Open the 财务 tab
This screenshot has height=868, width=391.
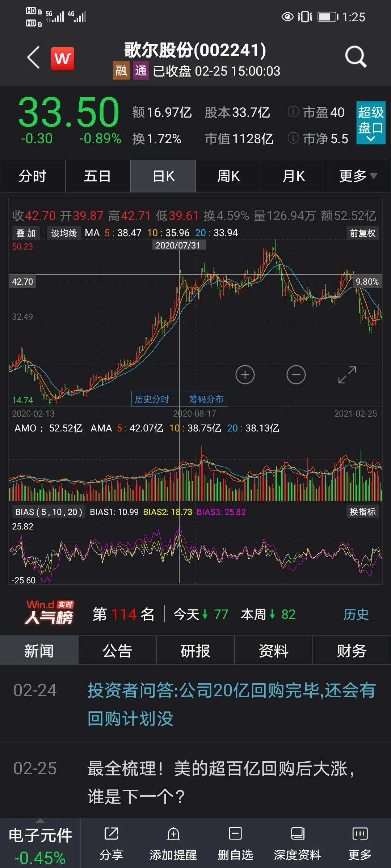352,650
